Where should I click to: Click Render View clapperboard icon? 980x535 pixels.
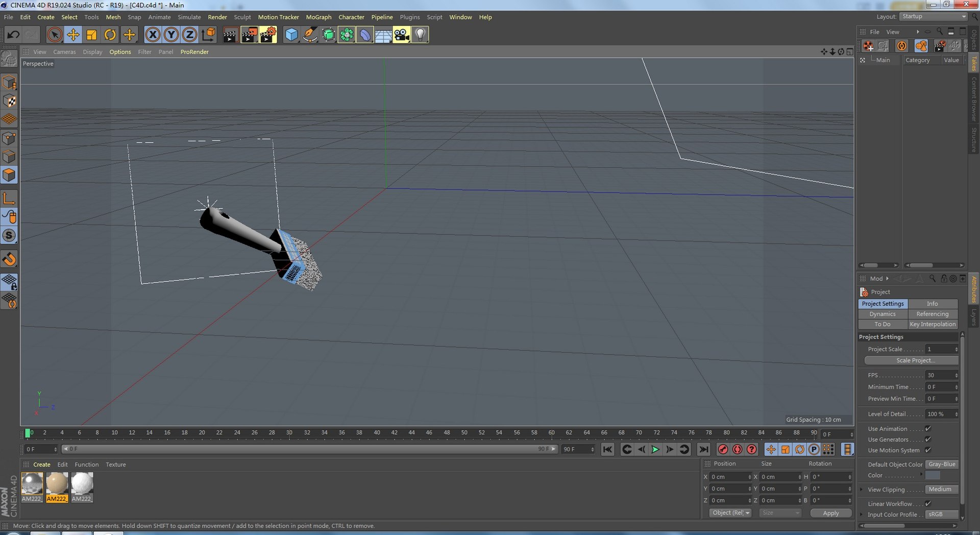tap(230, 35)
